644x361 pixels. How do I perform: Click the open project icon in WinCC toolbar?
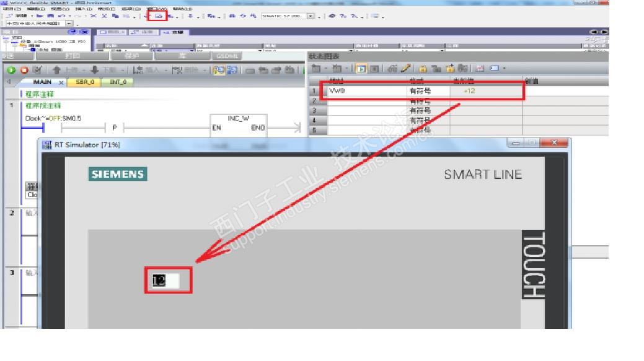click(x=40, y=16)
